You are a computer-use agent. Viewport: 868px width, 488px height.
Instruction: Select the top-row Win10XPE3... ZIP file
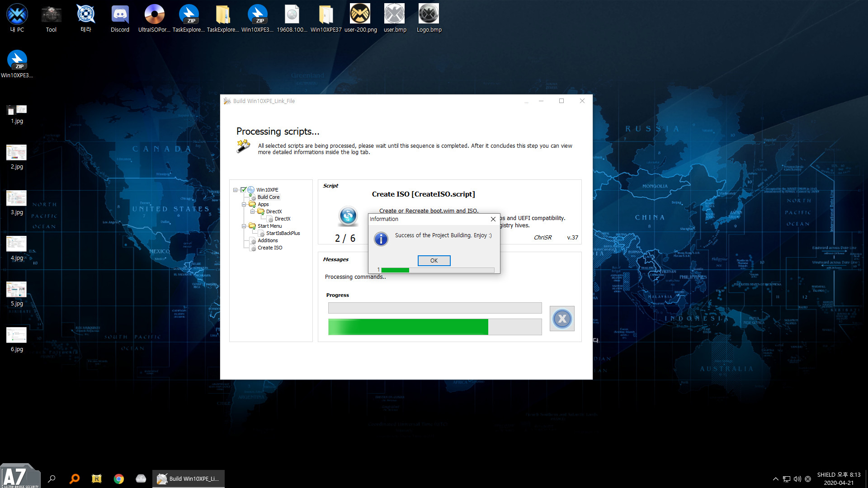[257, 18]
